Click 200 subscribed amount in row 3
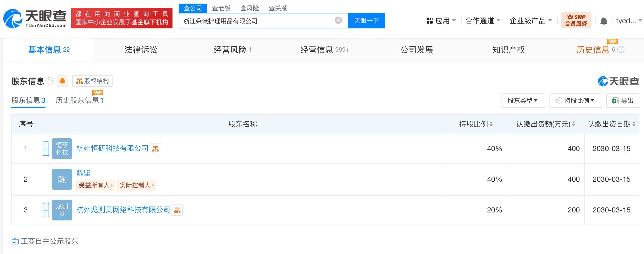Image resolution: width=644 pixels, height=254 pixels. click(x=574, y=210)
